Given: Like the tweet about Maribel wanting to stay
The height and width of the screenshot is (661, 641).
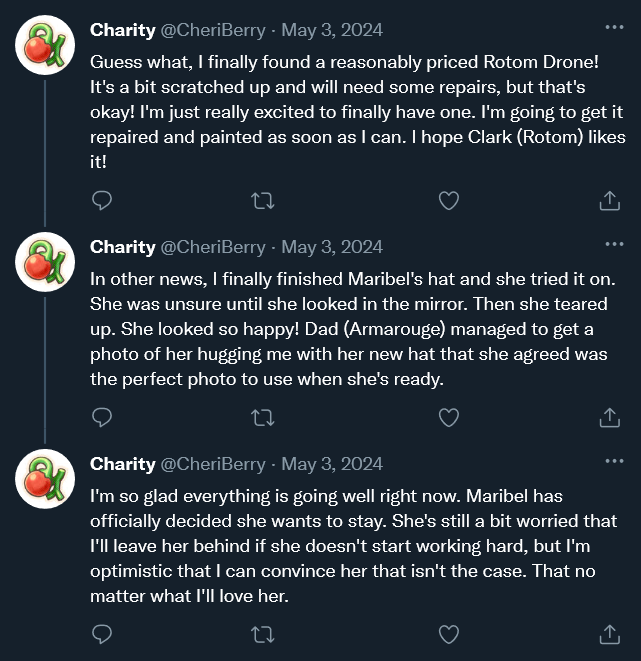Looking at the screenshot, I should pos(449,634).
